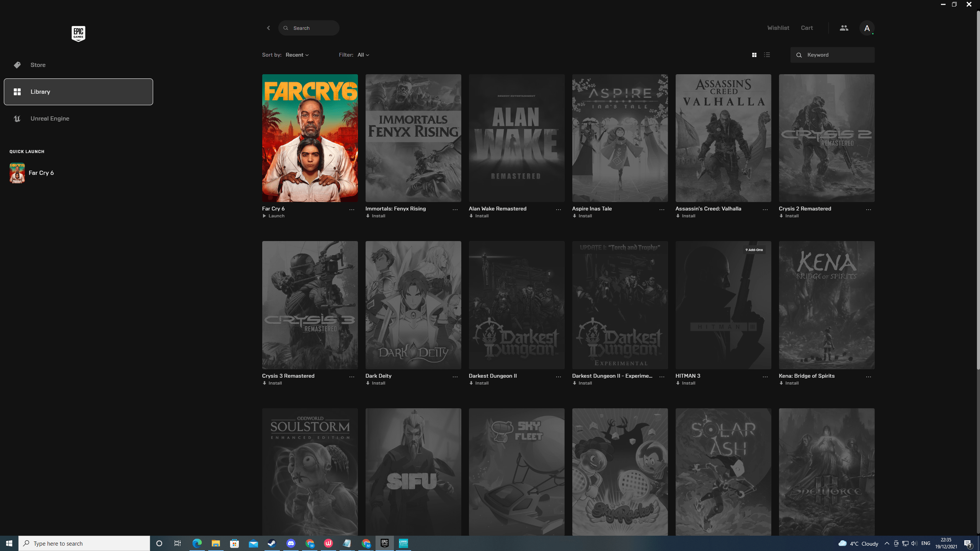Expand the Sort by Recent dropdown
Screen dimensions: 980x551
(x=297, y=55)
